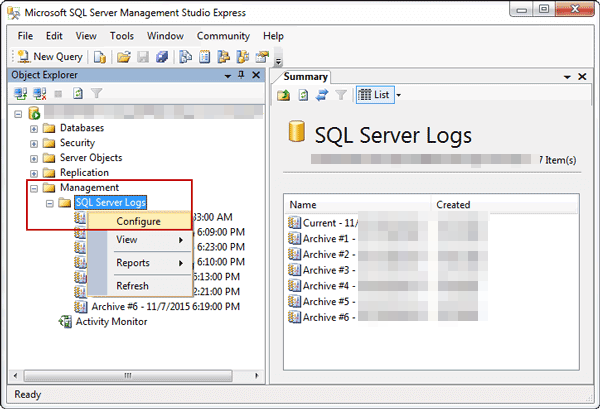The height and width of the screenshot is (409, 600).
Task: Close the Object Explorer pane
Action: (256, 75)
